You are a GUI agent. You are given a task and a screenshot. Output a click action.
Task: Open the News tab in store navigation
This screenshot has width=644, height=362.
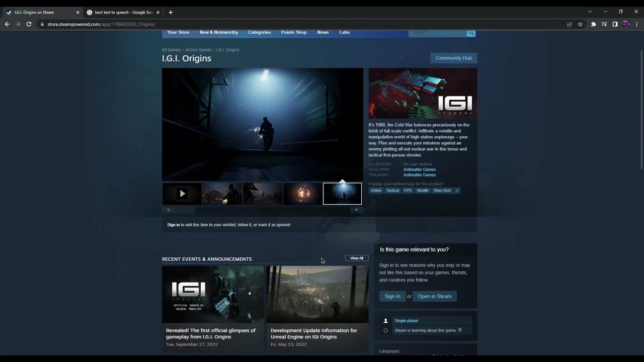coord(323,32)
